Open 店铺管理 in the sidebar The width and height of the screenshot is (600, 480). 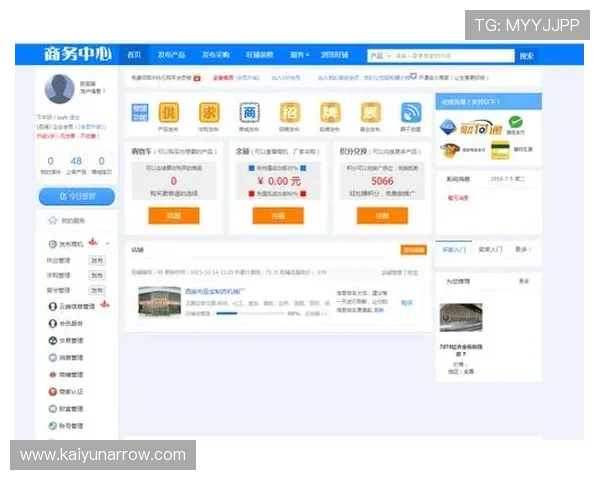pyautogui.click(x=66, y=374)
